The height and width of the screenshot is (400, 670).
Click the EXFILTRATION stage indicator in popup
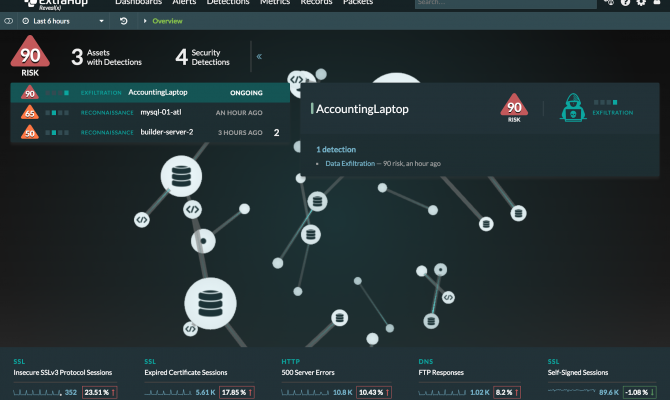coord(613,108)
